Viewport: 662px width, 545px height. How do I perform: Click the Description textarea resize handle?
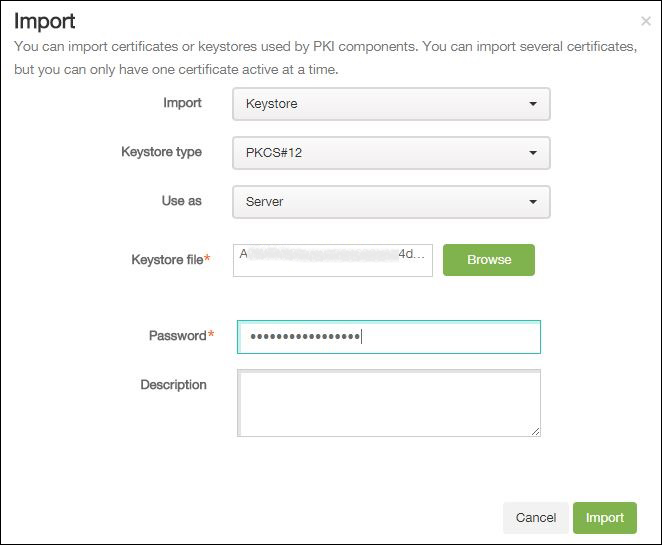click(535, 431)
